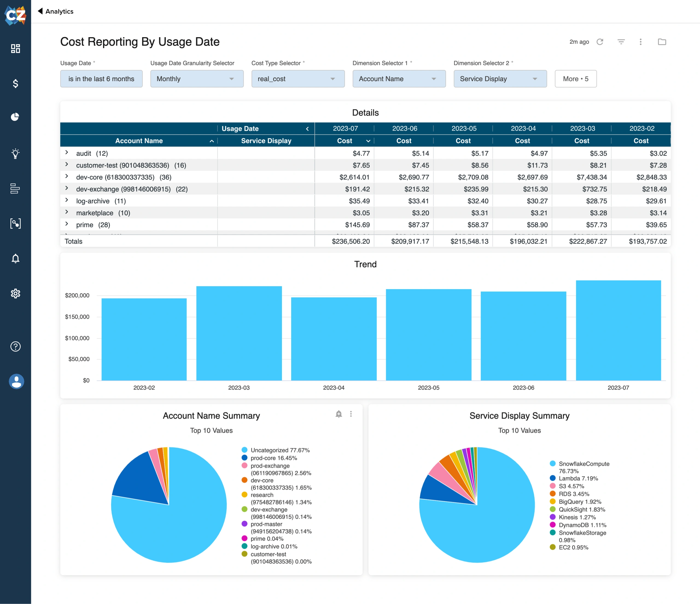The width and height of the screenshot is (700, 604).
Task: Click the $236,506.20 total cell
Action: (x=351, y=241)
